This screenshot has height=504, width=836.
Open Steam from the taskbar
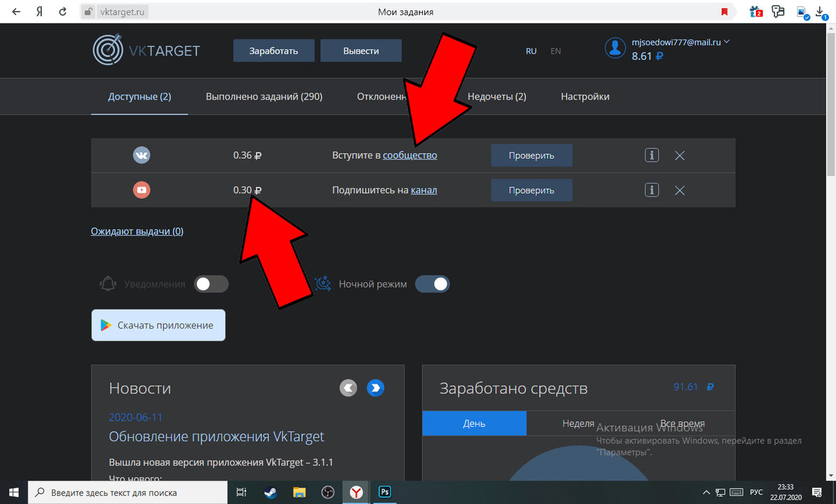pos(270,492)
